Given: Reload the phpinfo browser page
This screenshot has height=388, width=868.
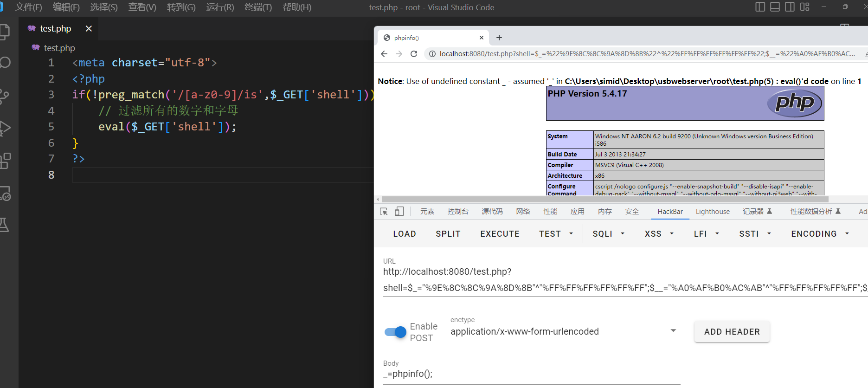Looking at the screenshot, I should pos(414,54).
